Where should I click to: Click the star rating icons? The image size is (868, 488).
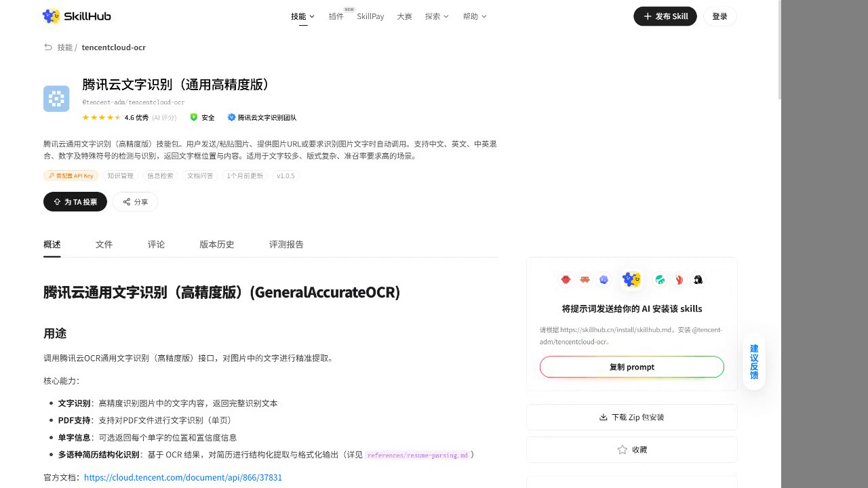point(102,117)
